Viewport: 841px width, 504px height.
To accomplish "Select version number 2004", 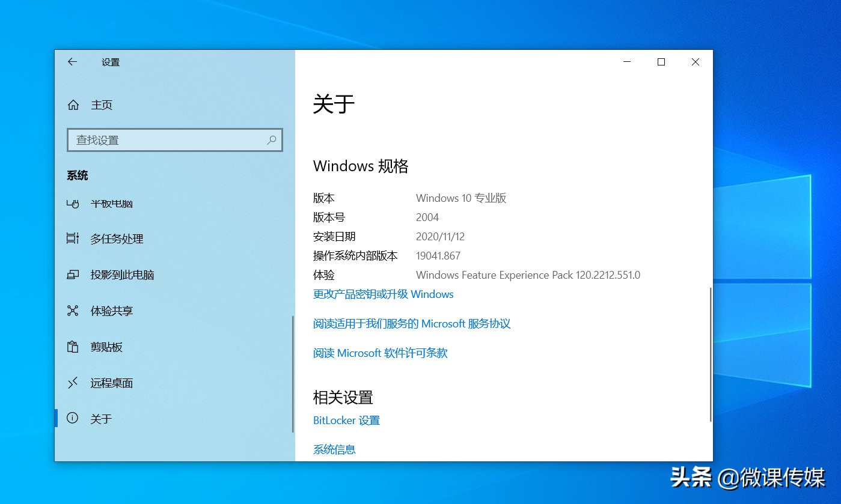I will pyautogui.click(x=427, y=217).
